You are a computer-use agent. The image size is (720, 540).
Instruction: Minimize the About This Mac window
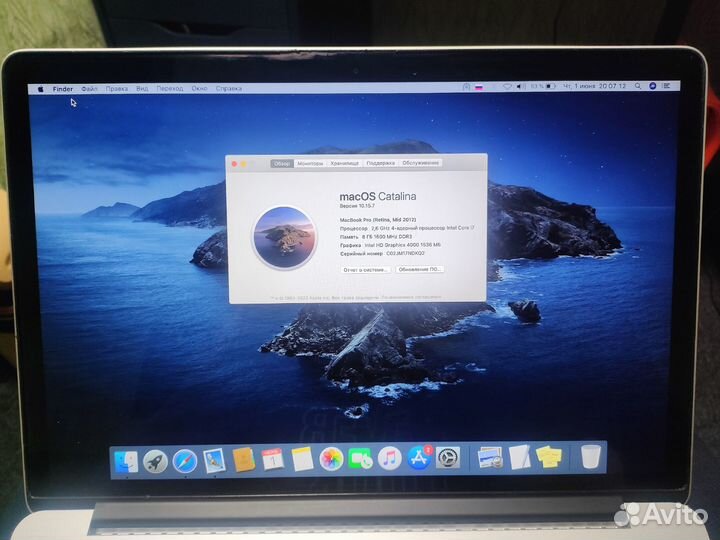(243, 164)
